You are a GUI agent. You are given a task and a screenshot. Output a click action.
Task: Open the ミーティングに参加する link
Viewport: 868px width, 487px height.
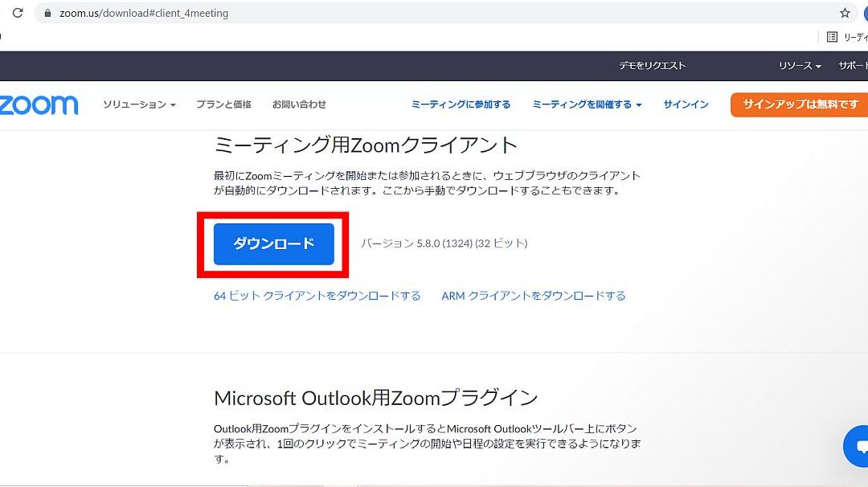(461, 104)
